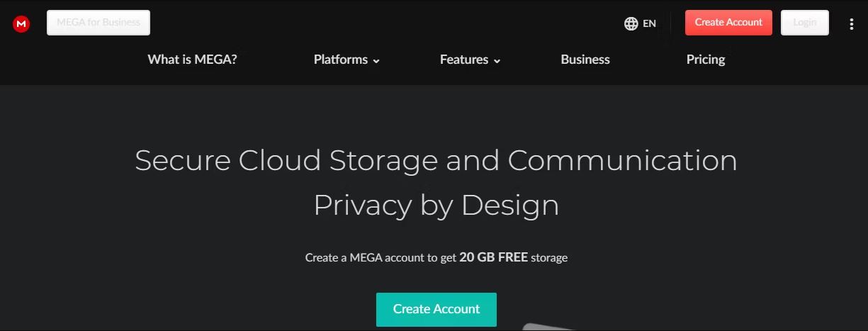Expand the chevron next to Features

[497, 61]
